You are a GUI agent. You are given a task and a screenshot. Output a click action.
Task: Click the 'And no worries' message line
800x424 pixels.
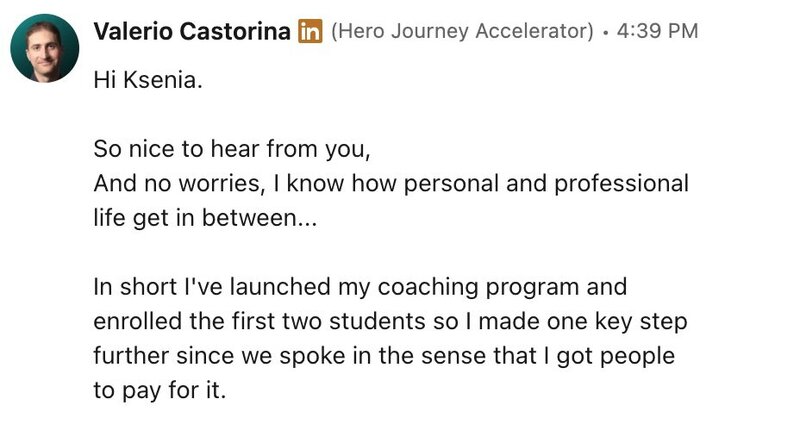(391, 184)
